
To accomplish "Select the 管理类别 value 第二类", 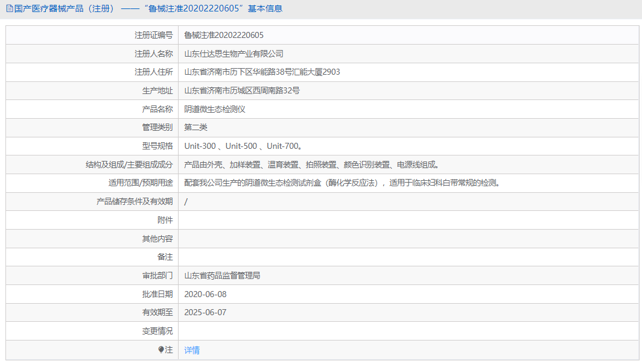I will point(196,127).
